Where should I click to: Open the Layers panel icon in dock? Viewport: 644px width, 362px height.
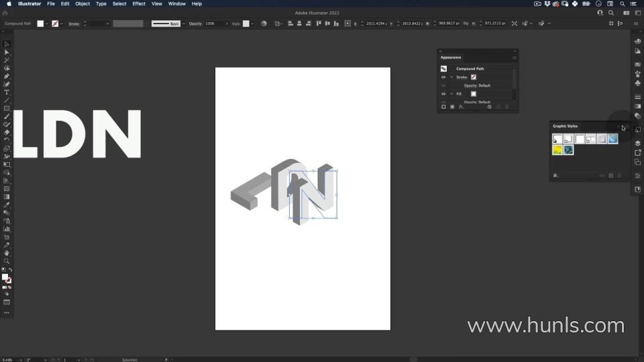[637, 143]
